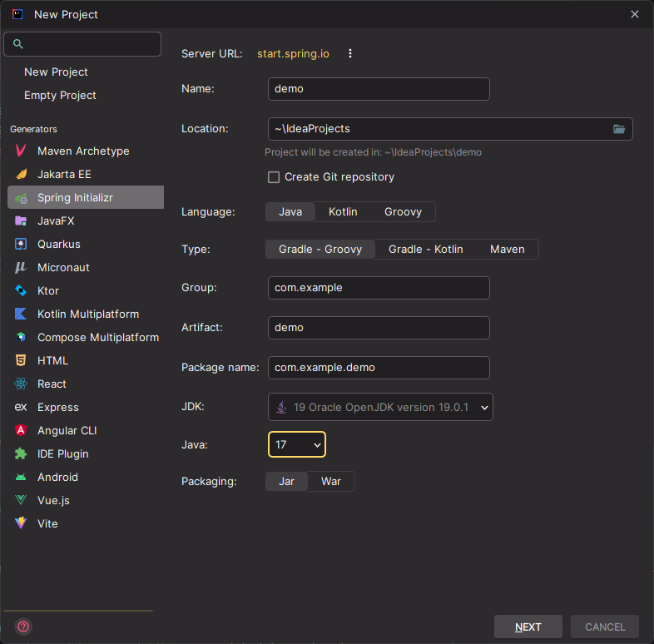Choose Gradle - Groovy build type

(x=320, y=250)
